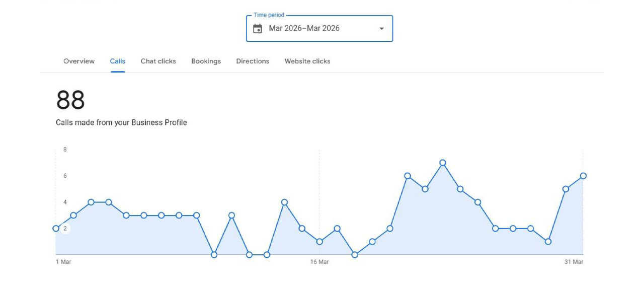Click the 31 Mar data point
Viewport: 644px width, 288px height.
pyautogui.click(x=583, y=176)
